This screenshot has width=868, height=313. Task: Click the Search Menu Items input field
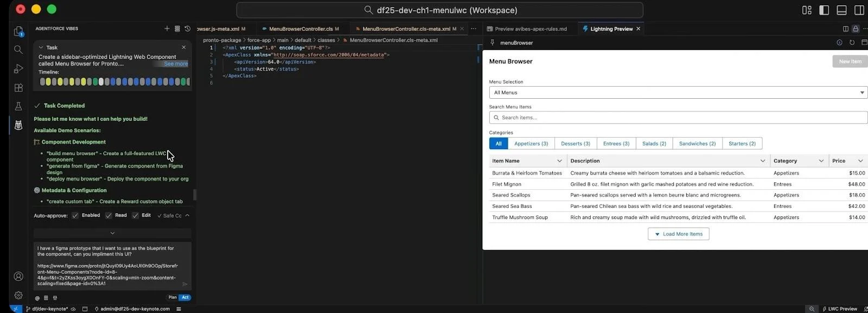(678, 118)
